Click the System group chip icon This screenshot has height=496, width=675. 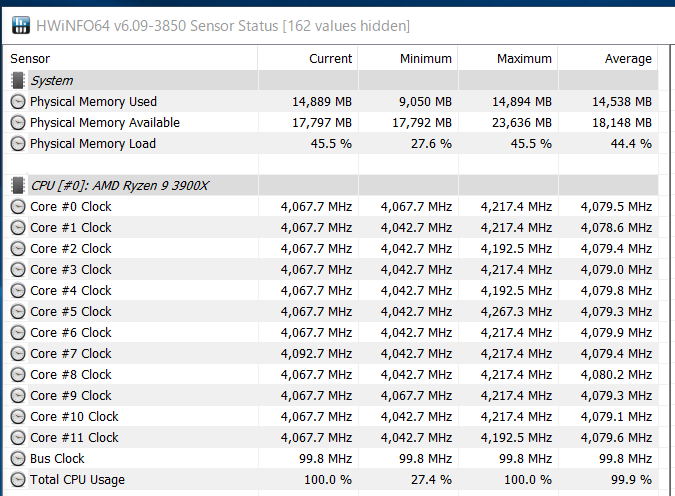coord(18,81)
